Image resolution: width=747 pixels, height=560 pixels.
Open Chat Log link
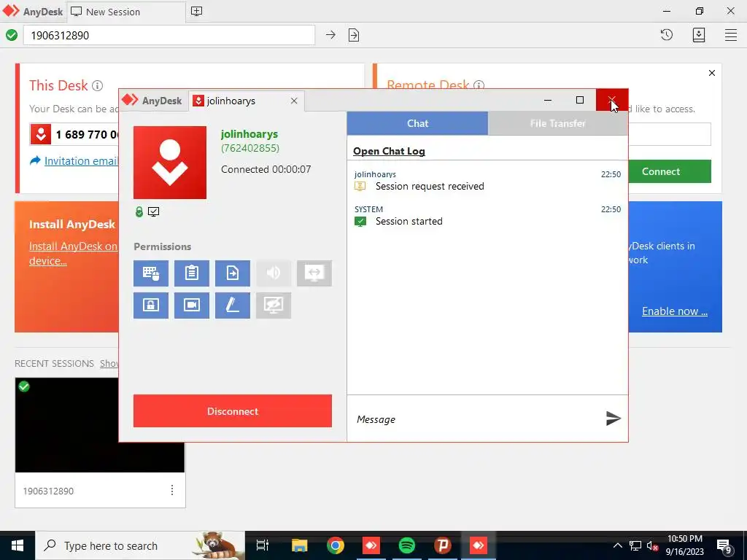tap(389, 151)
